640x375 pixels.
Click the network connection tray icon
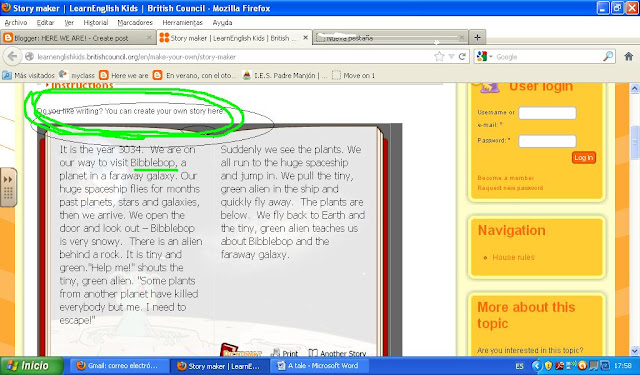571,365
